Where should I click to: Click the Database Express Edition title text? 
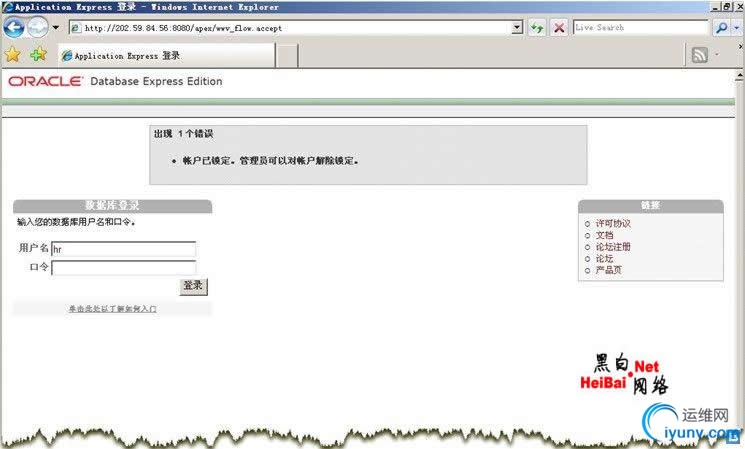pyautogui.click(x=156, y=81)
